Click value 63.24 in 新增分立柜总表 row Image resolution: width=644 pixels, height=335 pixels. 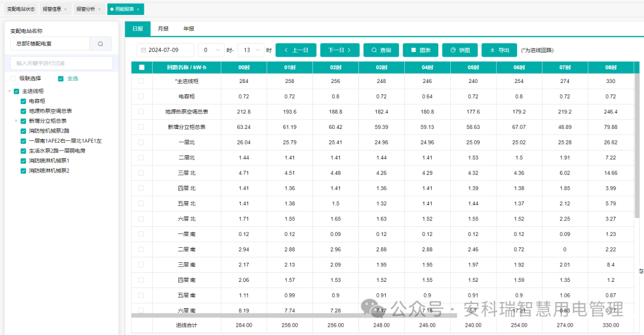pyautogui.click(x=244, y=127)
